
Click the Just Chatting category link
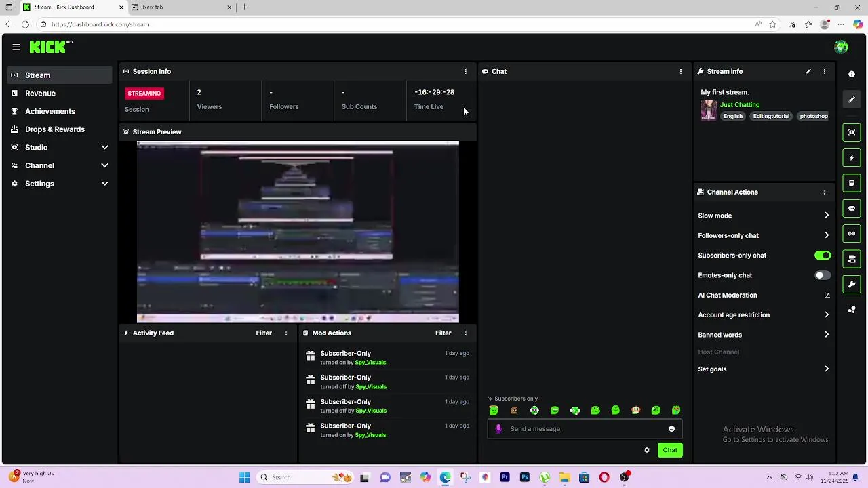tap(740, 105)
